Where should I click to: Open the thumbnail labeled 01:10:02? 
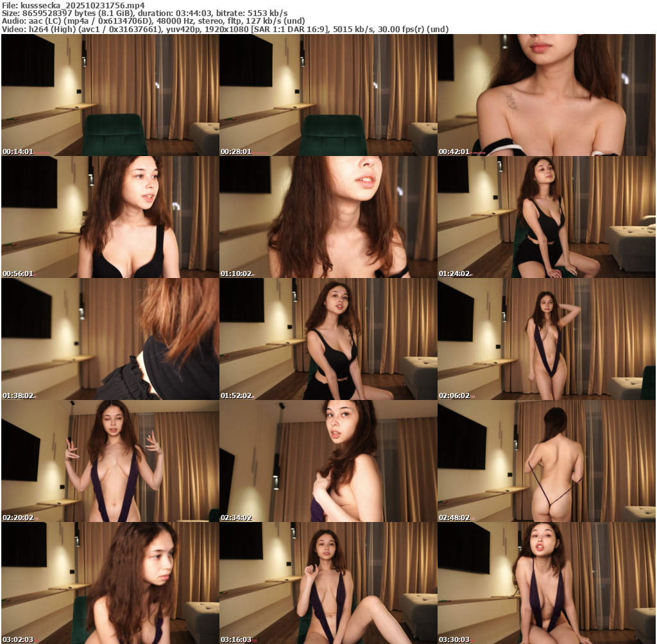coord(328,217)
